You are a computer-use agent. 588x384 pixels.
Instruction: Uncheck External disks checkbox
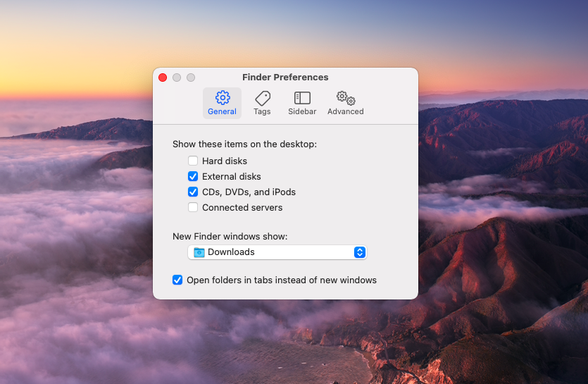(193, 176)
